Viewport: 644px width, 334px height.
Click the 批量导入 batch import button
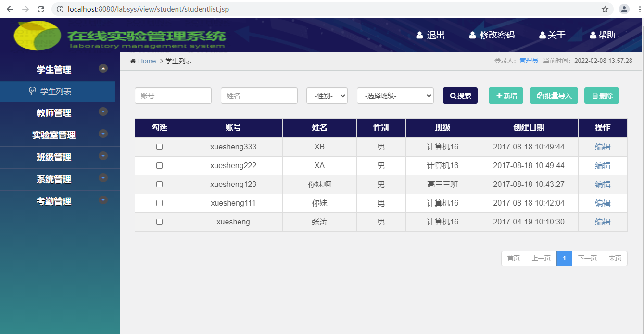click(x=554, y=96)
